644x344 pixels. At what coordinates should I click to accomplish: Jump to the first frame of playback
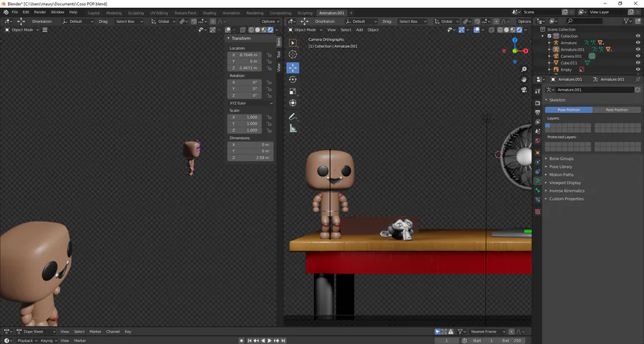(x=249, y=340)
